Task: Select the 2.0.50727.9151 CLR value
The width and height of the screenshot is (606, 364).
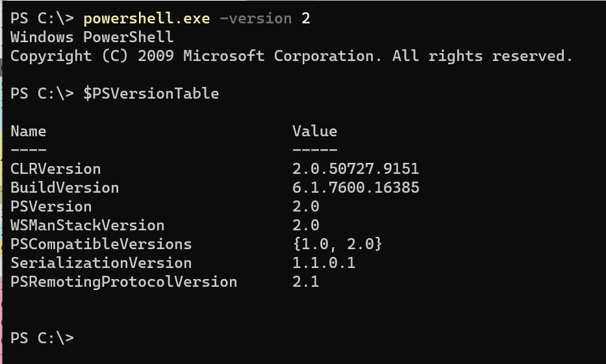Action: [355, 169]
